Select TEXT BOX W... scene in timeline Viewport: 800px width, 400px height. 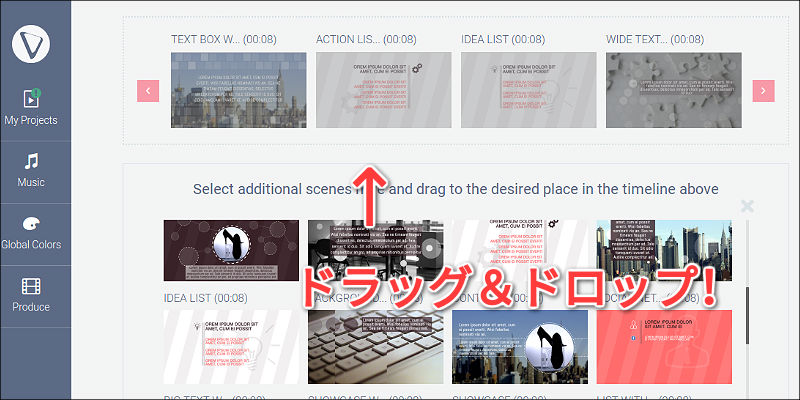239,90
